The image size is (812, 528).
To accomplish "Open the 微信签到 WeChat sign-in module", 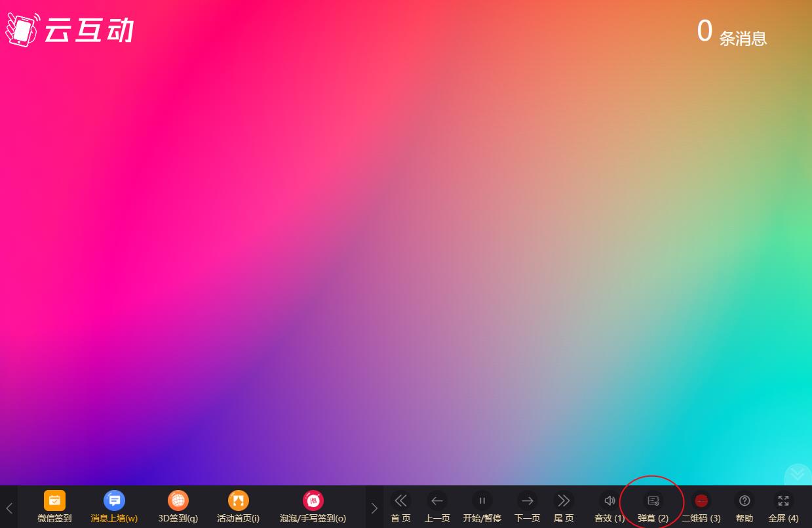I will tap(54, 501).
